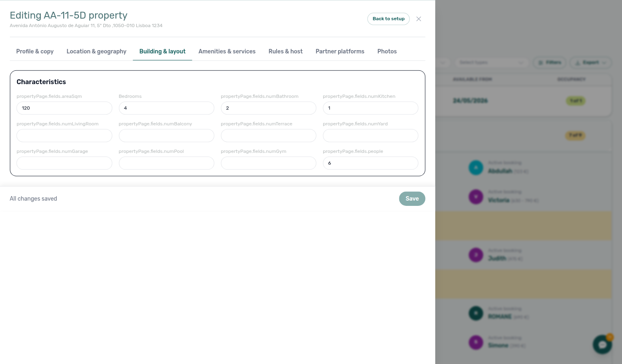Click Abdullah's avatar in background list
Image resolution: width=622 pixels, height=364 pixels.
tap(476, 167)
